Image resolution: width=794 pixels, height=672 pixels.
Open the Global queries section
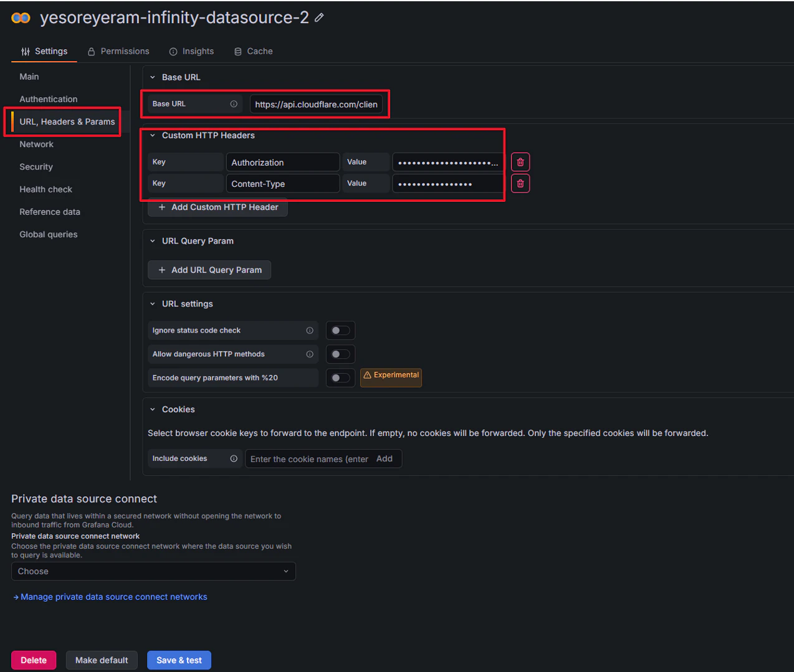pos(49,234)
